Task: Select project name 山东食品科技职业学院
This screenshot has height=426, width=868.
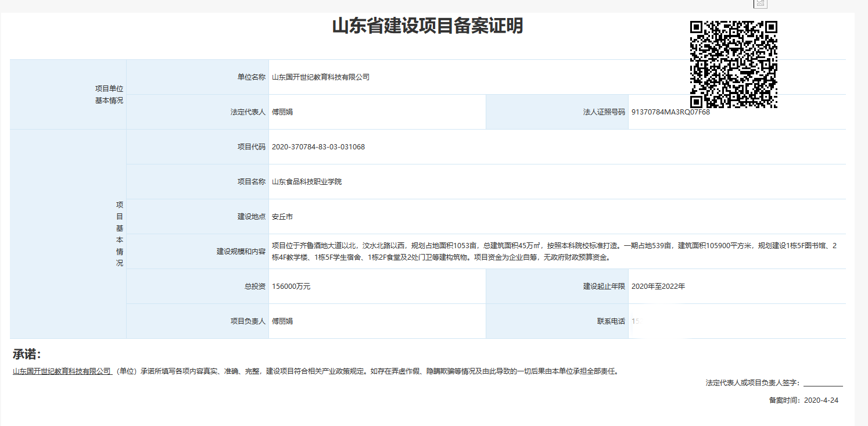Action: [307, 182]
